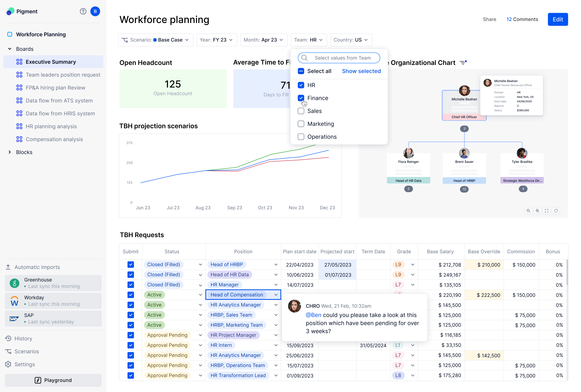Click the Edit button
581x392 pixels.
[558, 19]
